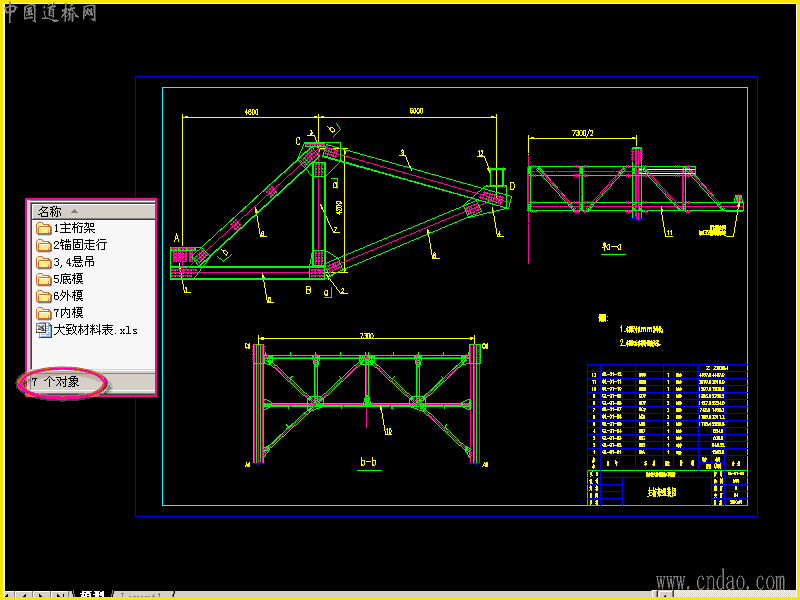Viewport: 800px width, 600px height.
Task: Select the 7300/2 dimension label
Action: click(582, 133)
